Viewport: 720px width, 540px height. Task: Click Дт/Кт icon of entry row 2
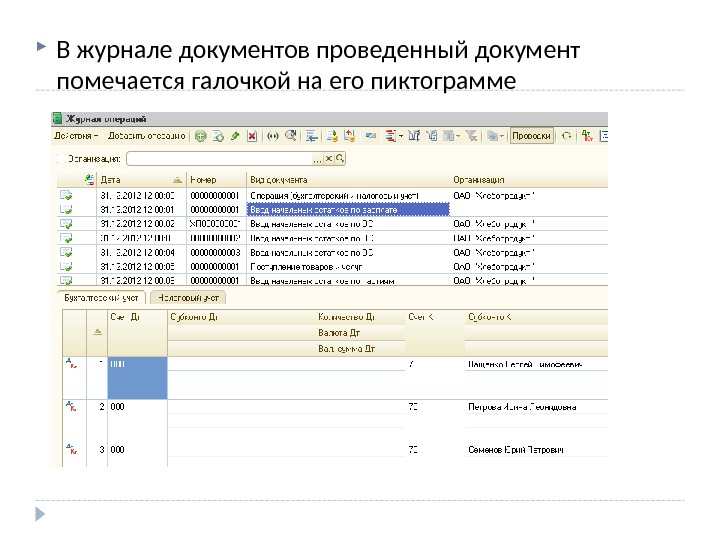click(71, 406)
